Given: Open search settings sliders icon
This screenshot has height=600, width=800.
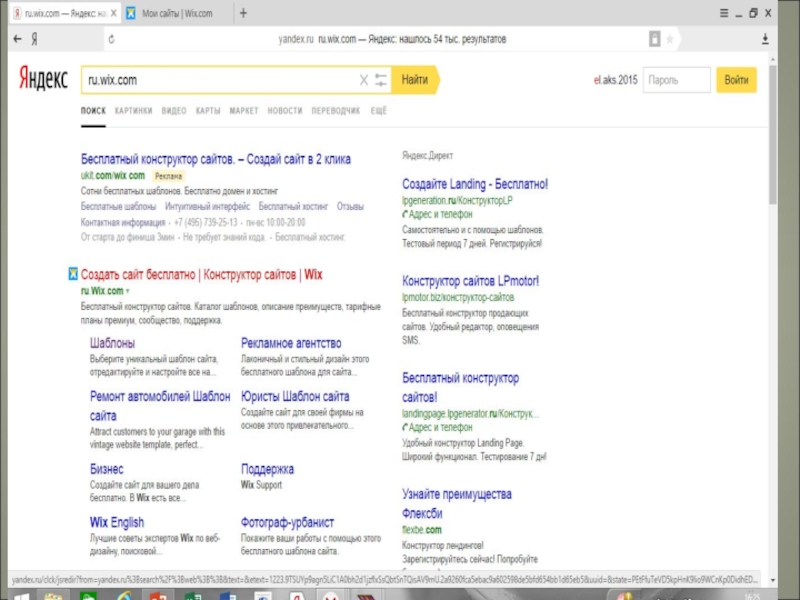Looking at the screenshot, I should click(x=380, y=79).
